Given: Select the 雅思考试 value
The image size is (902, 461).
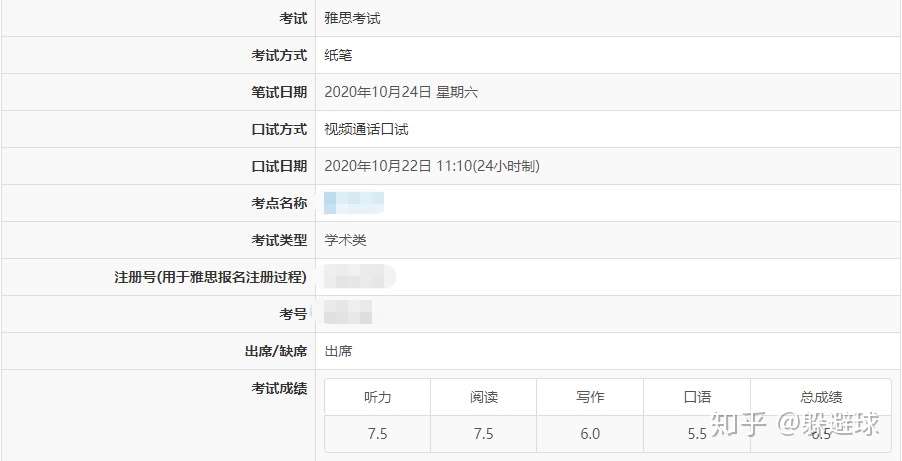Looking at the screenshot, I should click(352, 18).
